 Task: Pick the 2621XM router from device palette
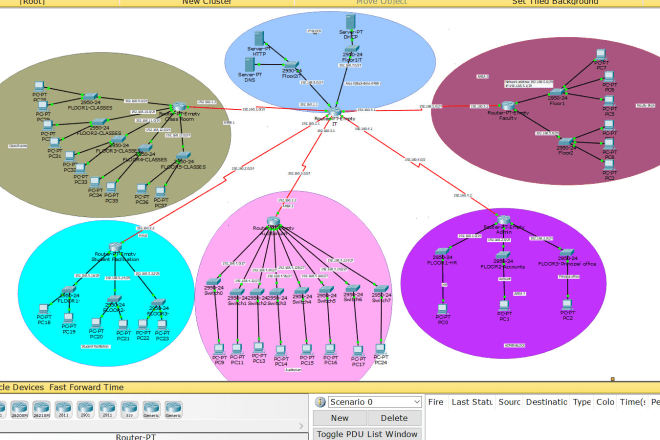[x=41, y=409]
